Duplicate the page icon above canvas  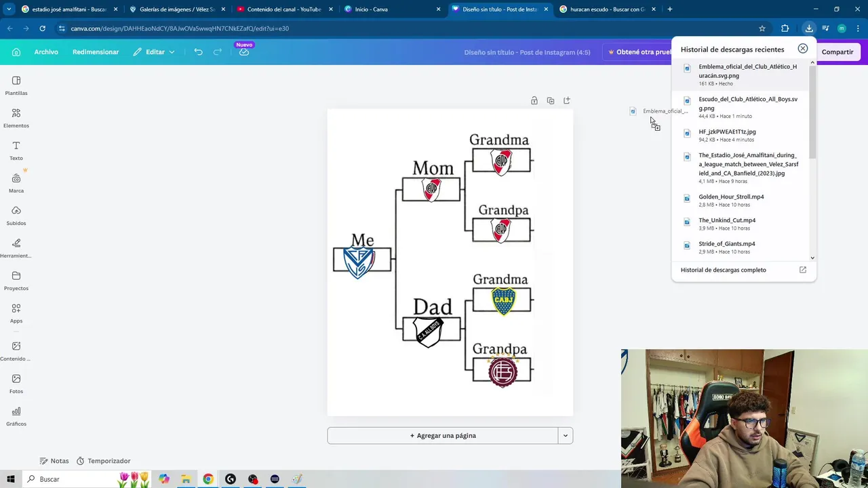tap(551, 100)
